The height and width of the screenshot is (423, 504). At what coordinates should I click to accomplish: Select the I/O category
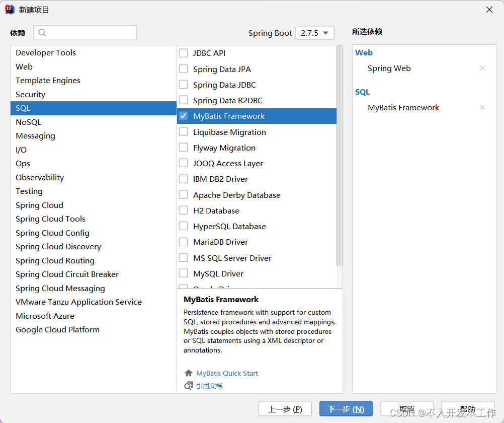click(93, 150)
